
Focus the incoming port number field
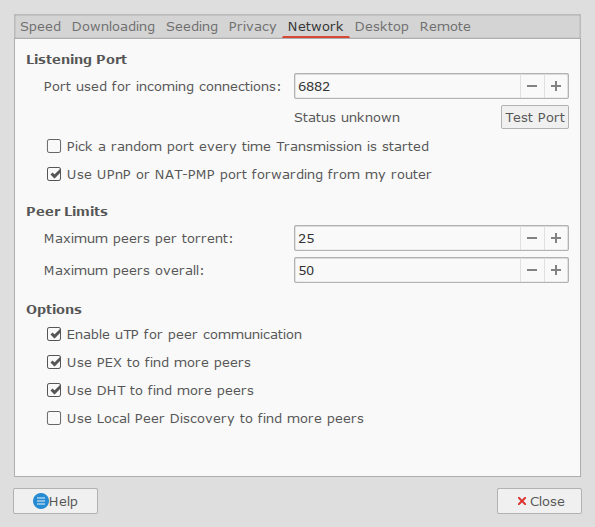pyautogui.click(x=407, y=86)
